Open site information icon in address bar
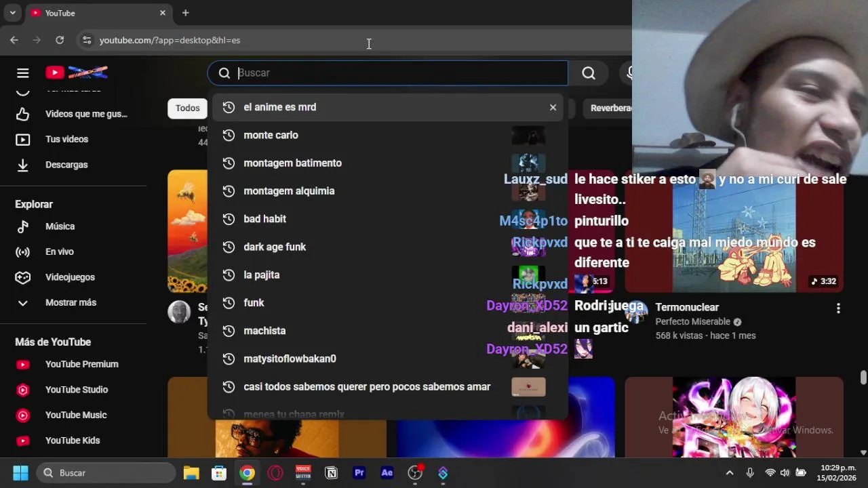 pyautogui.click(x=87, y=41)
